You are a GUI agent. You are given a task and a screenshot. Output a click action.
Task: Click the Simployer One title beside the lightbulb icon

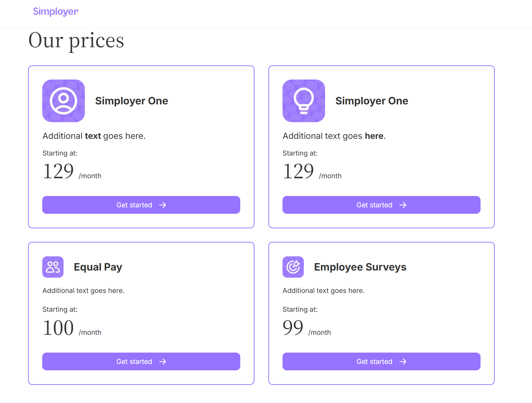click(372, 101)
